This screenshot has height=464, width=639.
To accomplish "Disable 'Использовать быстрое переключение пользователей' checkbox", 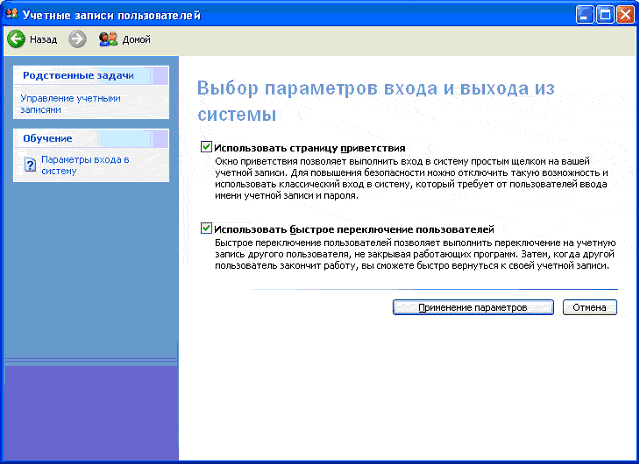I will tap(206, 229).
